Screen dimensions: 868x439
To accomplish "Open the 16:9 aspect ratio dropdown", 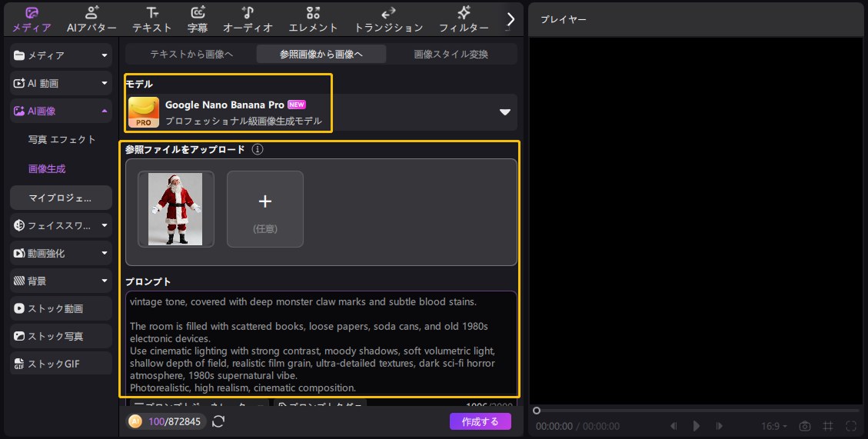I will click(773, 426).
